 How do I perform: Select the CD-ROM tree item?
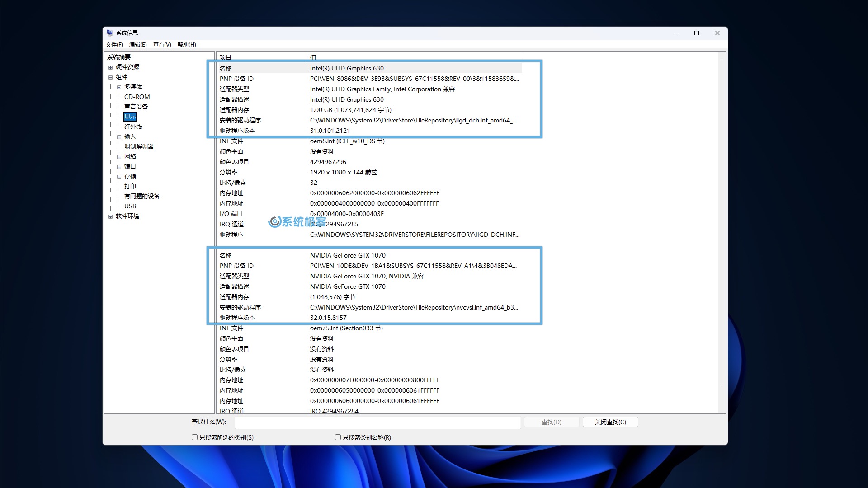coord(138,96)
